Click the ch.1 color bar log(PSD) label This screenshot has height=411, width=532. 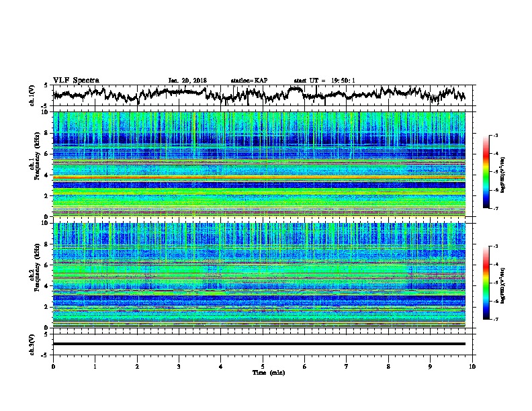coord(503,175)
